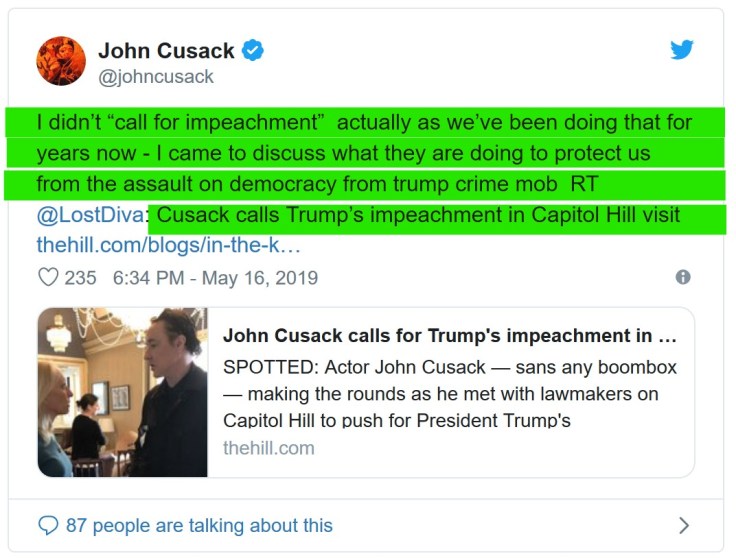
Task: Click the highlighted "Cusack calls Trump's impeachment" text
Action: (419, 215)
